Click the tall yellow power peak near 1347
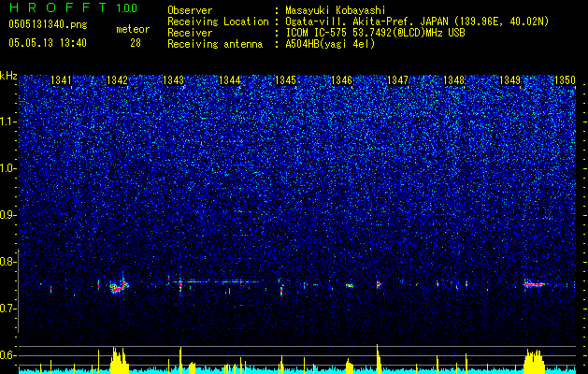The image size is (588, 374). [378, 360]
